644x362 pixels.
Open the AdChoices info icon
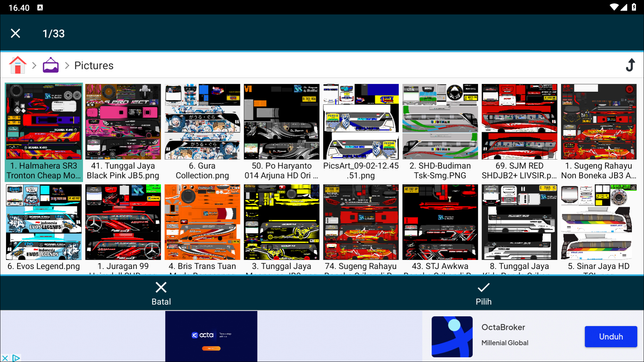tap(16, 358)
